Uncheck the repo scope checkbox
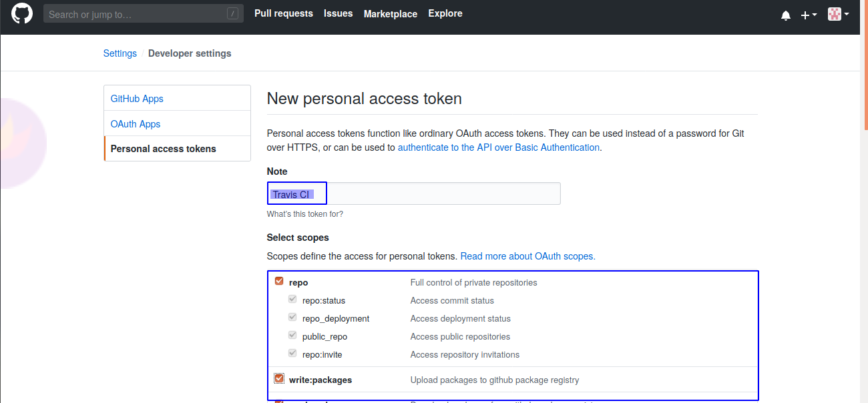Image resolution: width=868 pixels, height=403 pixels. pos(279,282)
